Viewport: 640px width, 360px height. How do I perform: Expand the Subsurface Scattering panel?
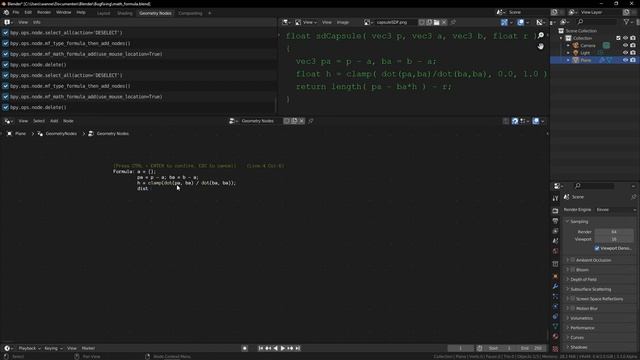(567, 289)
